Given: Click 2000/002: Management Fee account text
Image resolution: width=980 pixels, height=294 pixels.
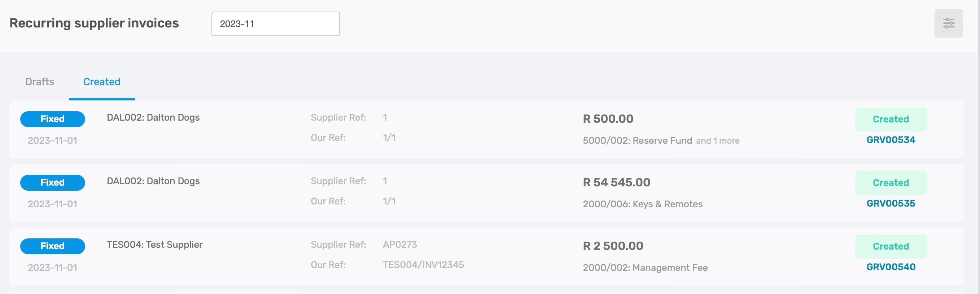Looking at the screenshot, I should (645, 268).
